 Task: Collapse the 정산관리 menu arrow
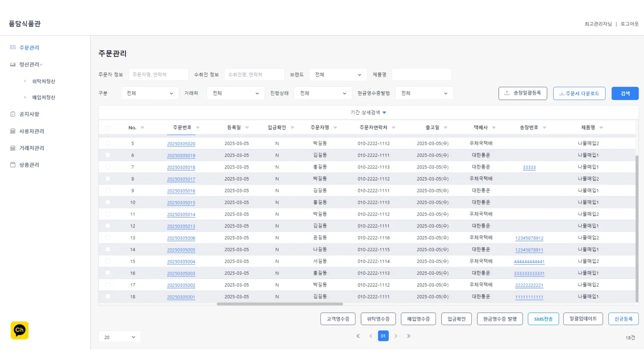(41, 65)
